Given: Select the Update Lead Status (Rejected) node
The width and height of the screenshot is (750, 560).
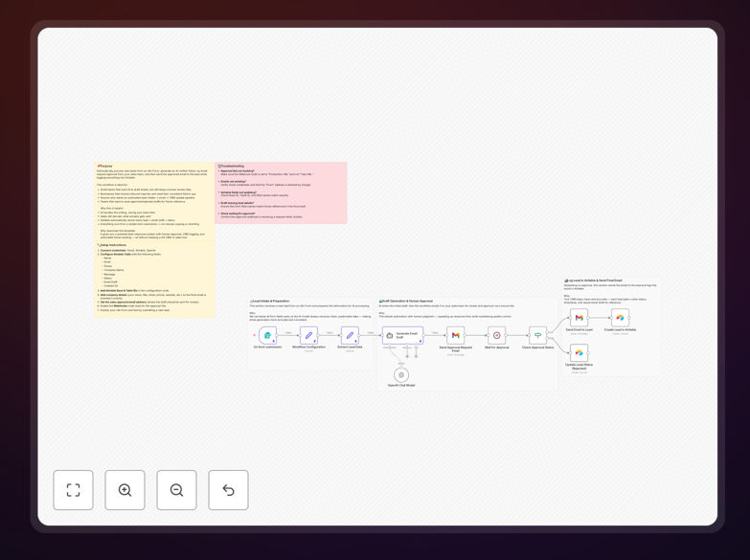Looking at the screenshot, I should pos(579,353).
